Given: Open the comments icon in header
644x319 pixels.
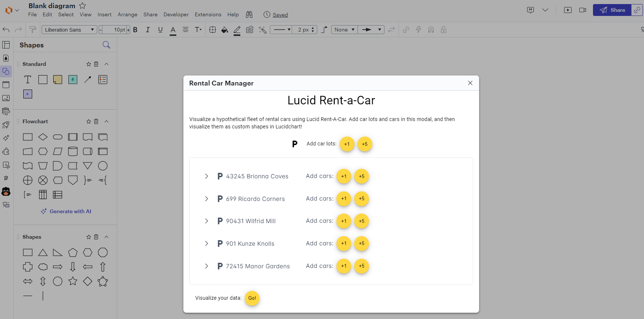Looking at the screenshot, I should pos(531,10).
